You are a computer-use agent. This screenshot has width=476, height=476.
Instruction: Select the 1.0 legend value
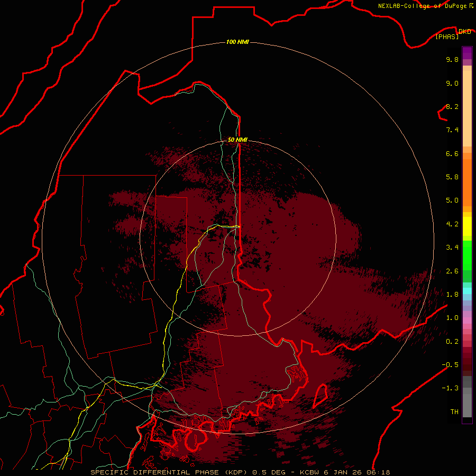tap(452, 318)
